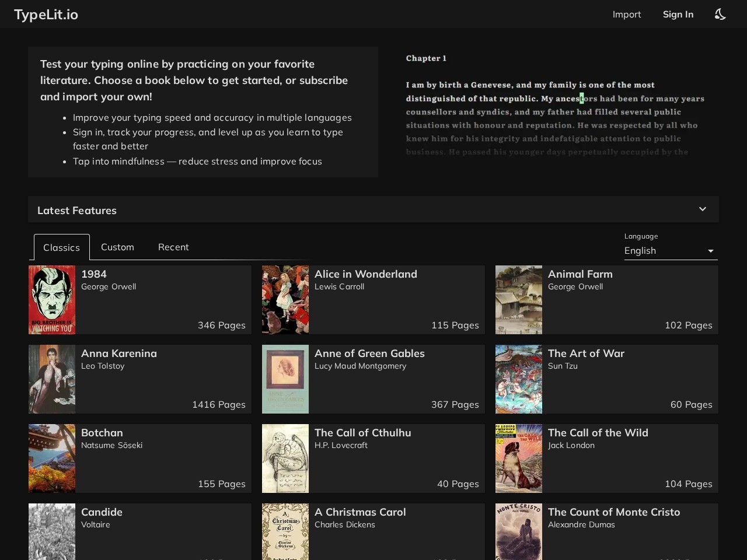Click the Alice in Wonderland title
Viewport: 747px width, 560px height.
[366, 274]
